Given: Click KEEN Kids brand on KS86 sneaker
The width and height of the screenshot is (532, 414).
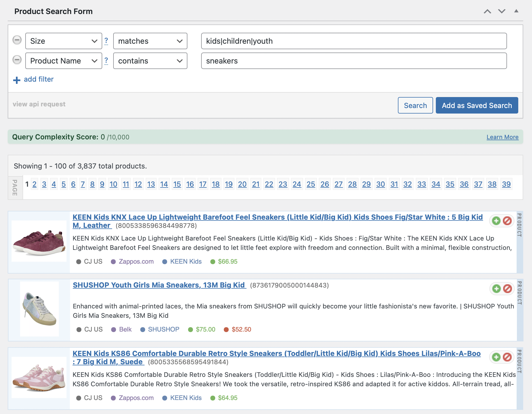Looking at the screenshot, I should [x=186, y=398].
